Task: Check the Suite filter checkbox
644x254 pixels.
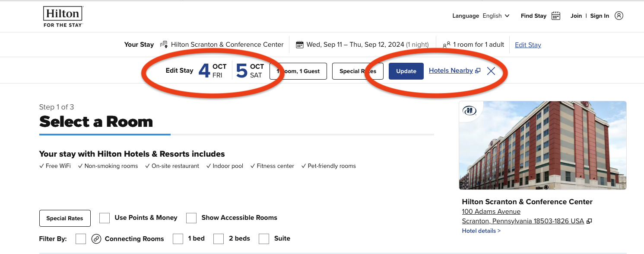Action: [264, 239]
